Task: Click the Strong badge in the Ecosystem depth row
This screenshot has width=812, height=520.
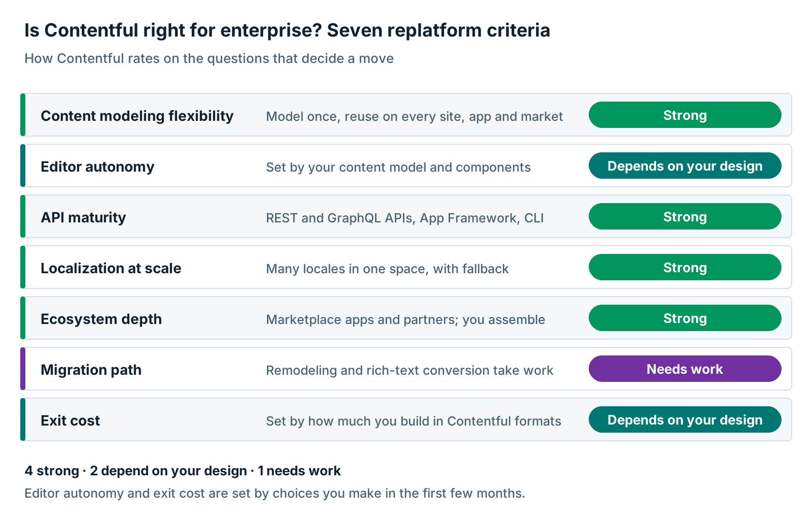Action: [x=685, y=318]
